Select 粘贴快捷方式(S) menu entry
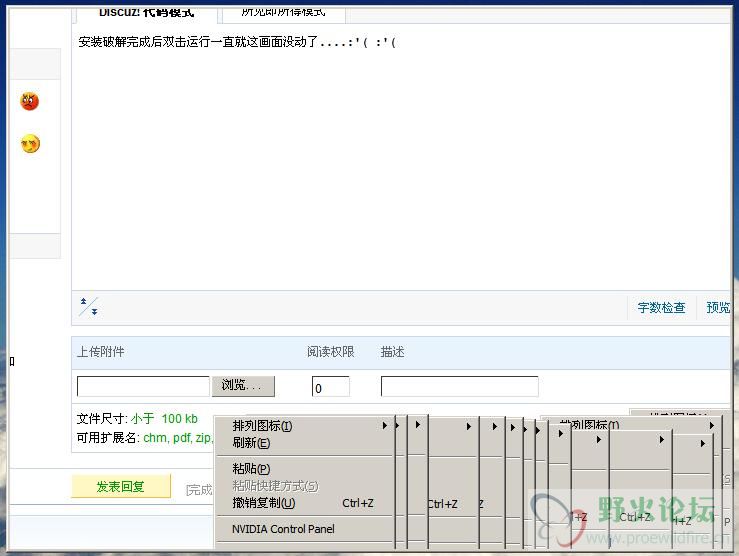The width and height of the screenshot is (739, 556). pyautogui.click(x=304, y=486)
